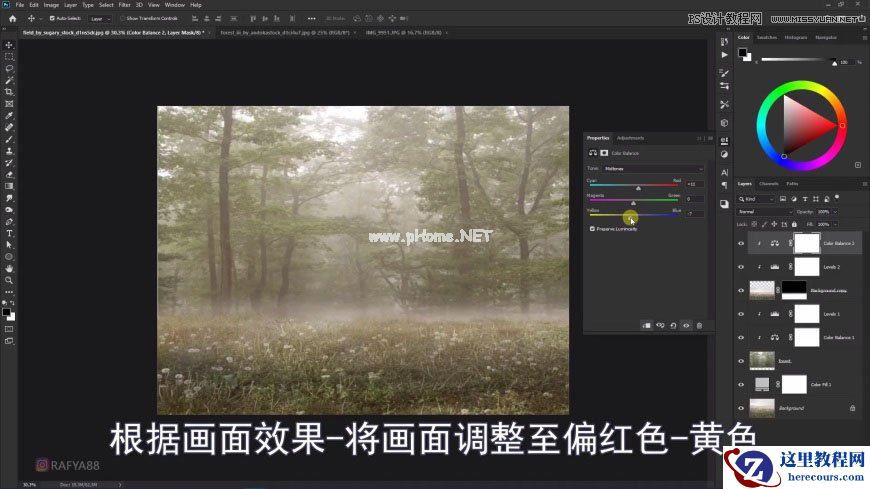Viewport: 870px width, 489px height.
Task: Click Lock all icon in Layers panel
Action: 794,224
